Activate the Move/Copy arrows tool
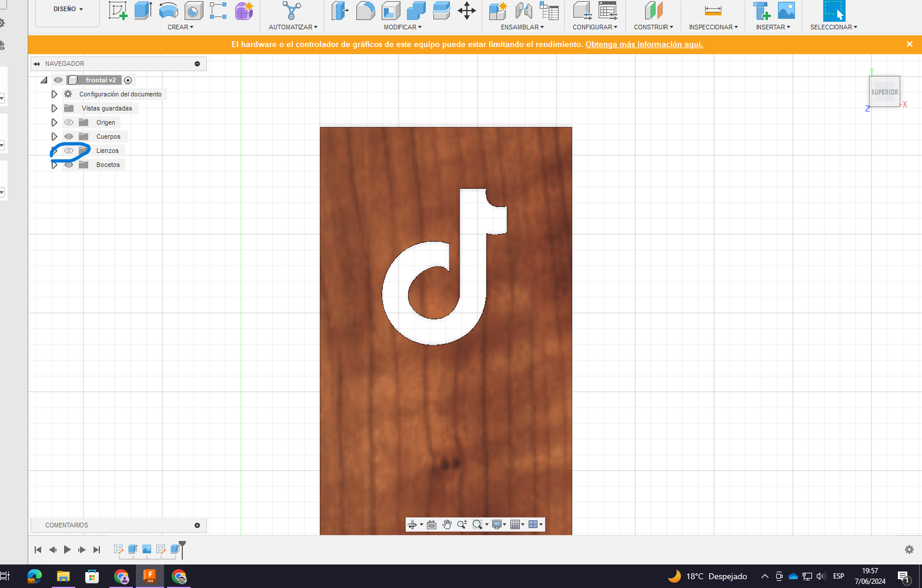This screenshot has height=588, width=922. coord(467,11)
